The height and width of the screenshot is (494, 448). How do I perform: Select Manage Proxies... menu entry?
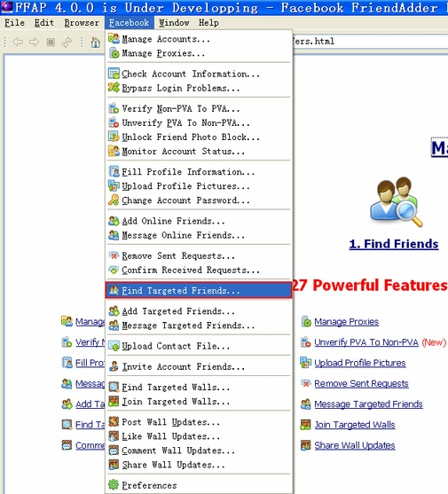tap(199, 53)
